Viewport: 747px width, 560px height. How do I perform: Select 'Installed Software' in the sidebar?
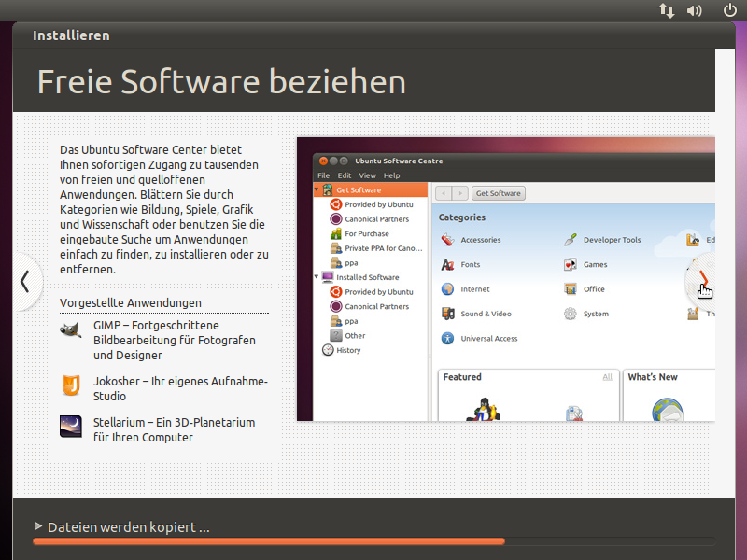tap(368, 277)
